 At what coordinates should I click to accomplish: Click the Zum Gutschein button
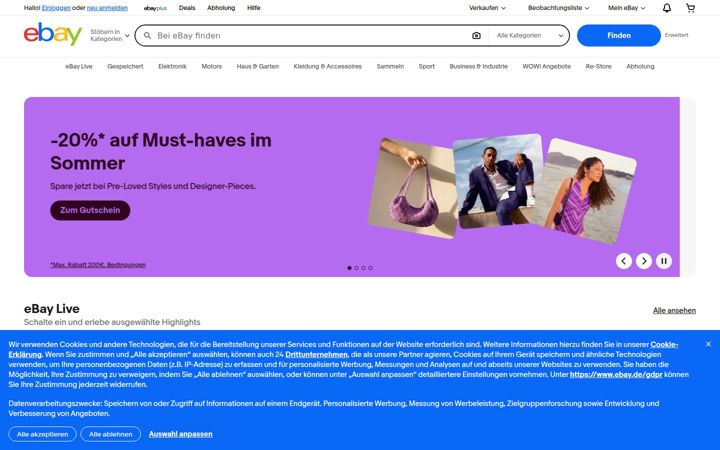(x=90, y=210)
